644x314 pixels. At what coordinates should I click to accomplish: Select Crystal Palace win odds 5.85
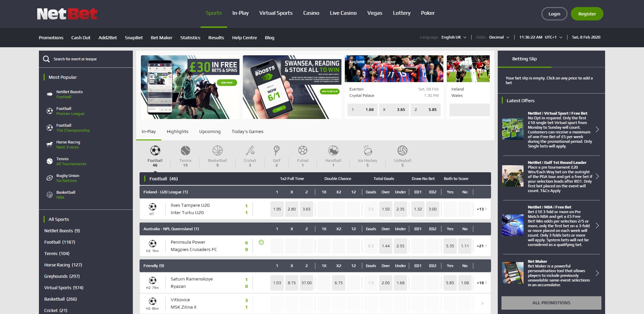425,110
